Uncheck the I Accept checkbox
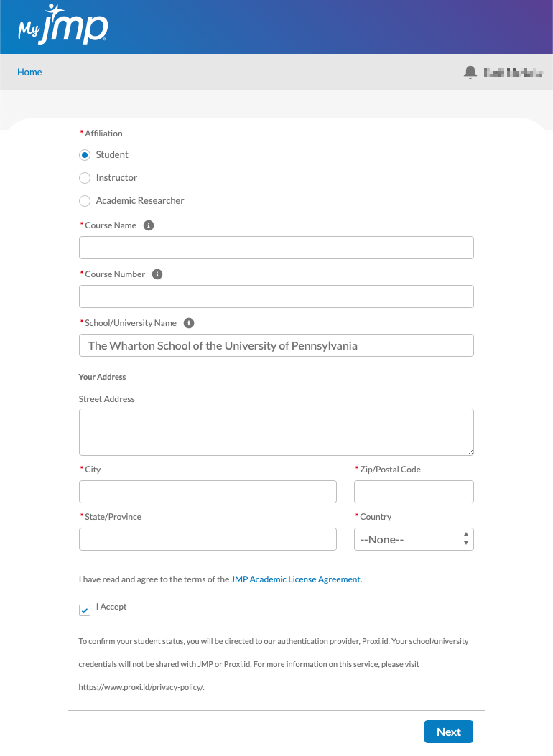The width and height of the screenshot is (553, 756). click(x=85, y=610)
